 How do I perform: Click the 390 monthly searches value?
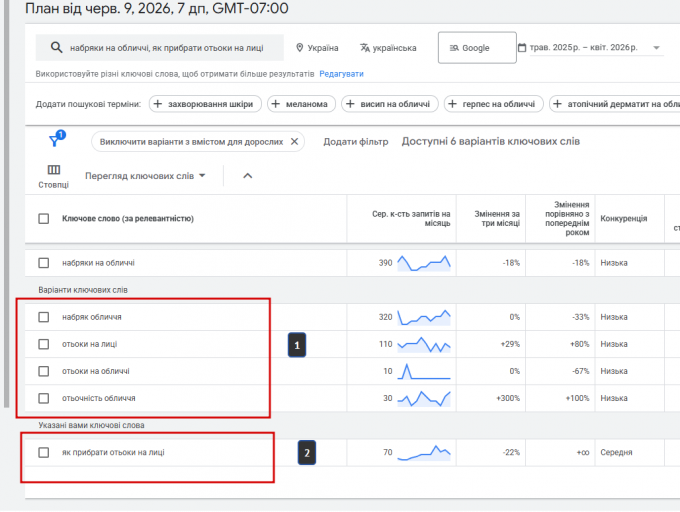tap(385, 263)
